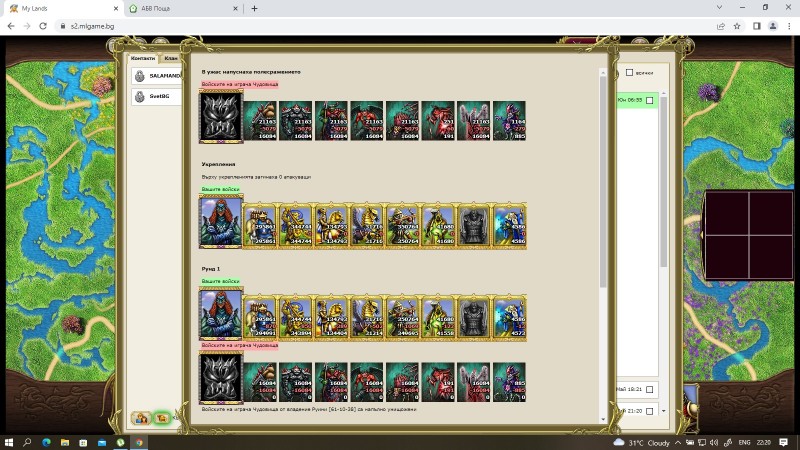
Task: Open the 'Войските на играча Чудовища' link at top
Action: tap(240, 85)
